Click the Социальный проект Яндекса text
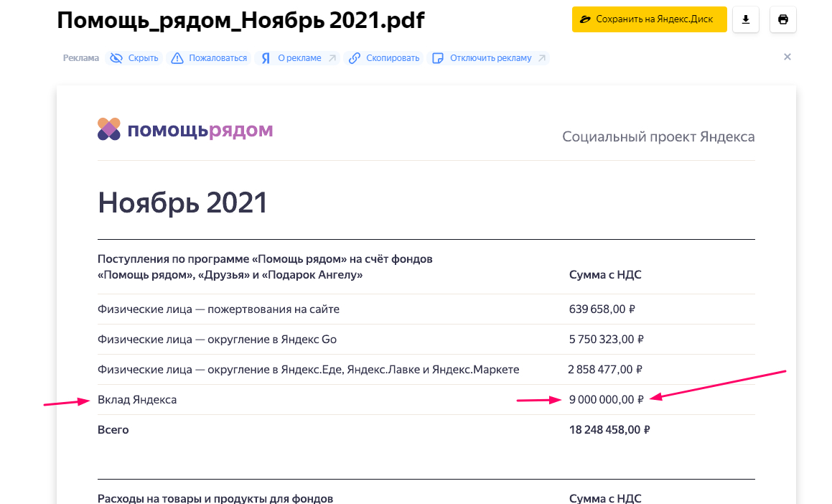This screenshot has height=504, width=832. point(658,136)
